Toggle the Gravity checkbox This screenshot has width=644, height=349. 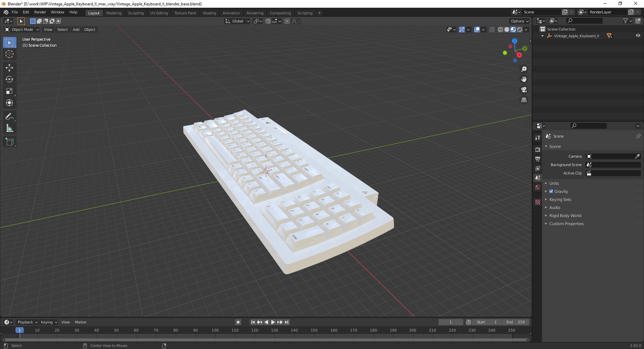[551, 191]
